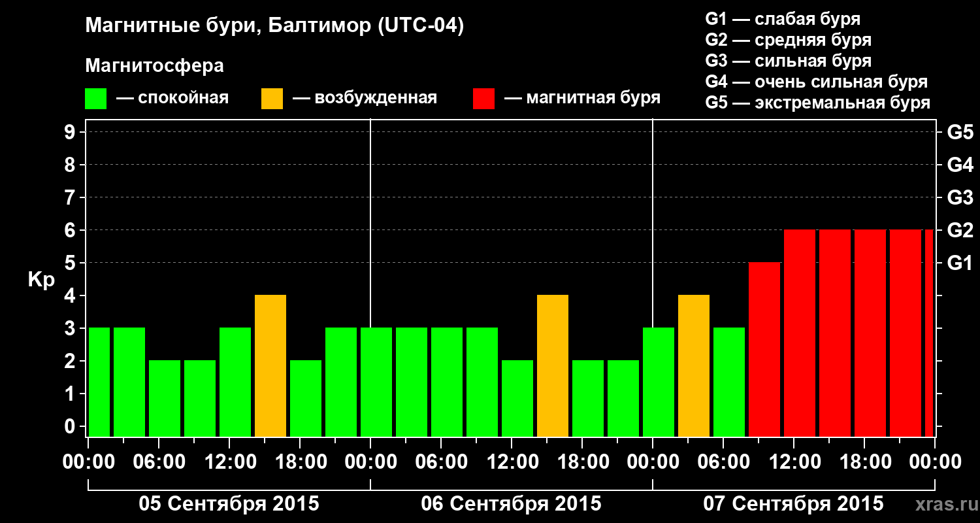Click the '— магнитная буря' legend label

coord(582,98)
